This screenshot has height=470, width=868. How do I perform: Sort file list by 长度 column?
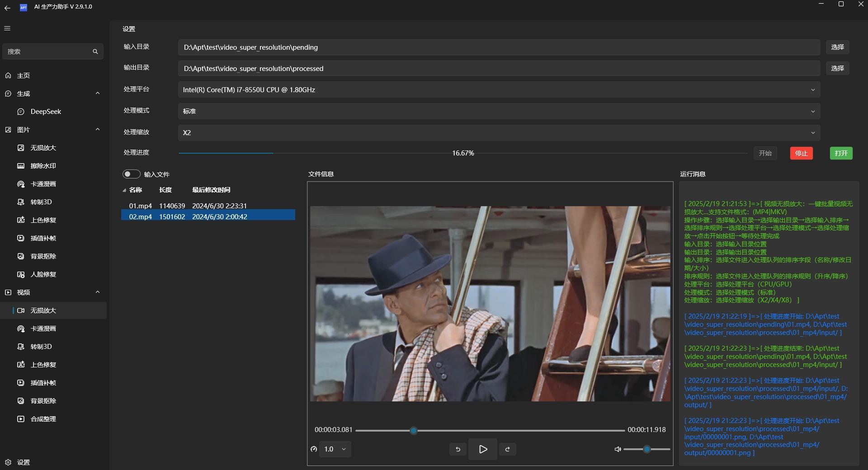pos(165,190)
